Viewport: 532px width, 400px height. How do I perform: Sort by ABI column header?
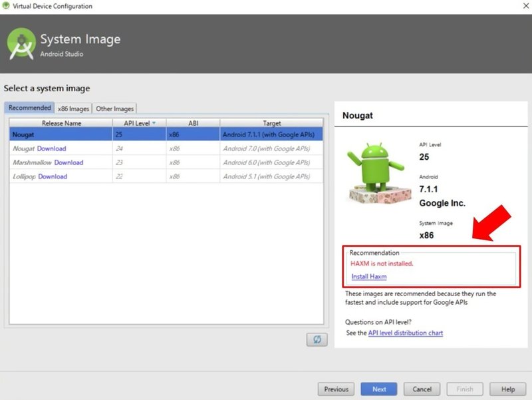[x=193, y=123]
